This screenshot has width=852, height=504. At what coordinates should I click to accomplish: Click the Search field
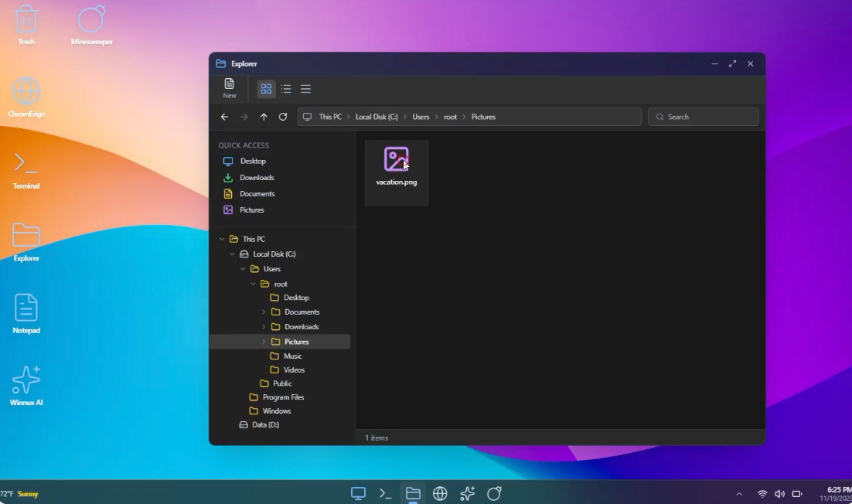coord(703,117)
